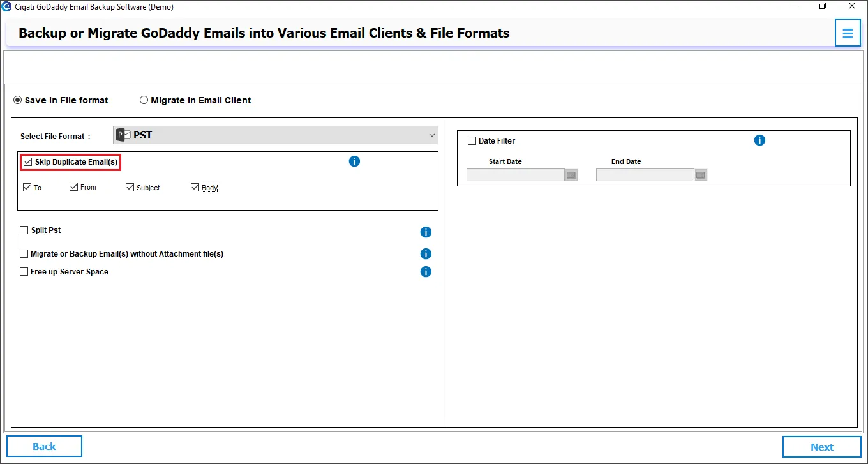Click the PST Outlook icon in format box
868x464 pixels.
[x=123, y=135]
